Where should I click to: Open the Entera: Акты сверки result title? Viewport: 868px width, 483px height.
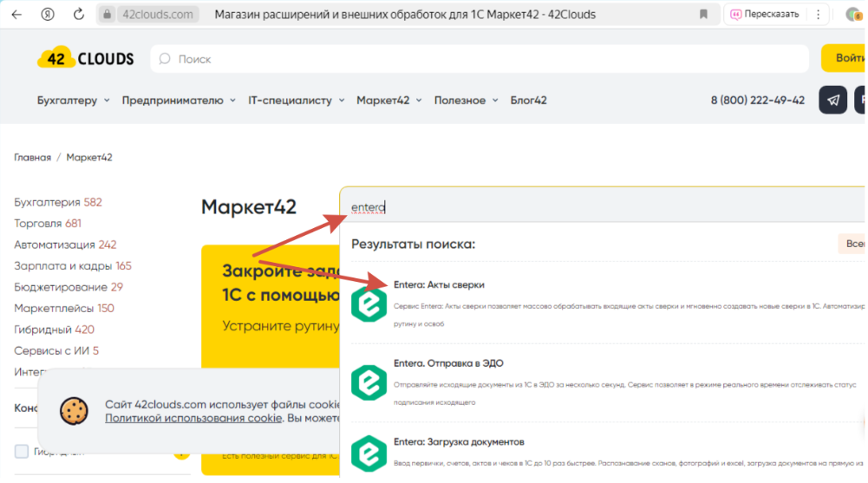coord(439,284)
